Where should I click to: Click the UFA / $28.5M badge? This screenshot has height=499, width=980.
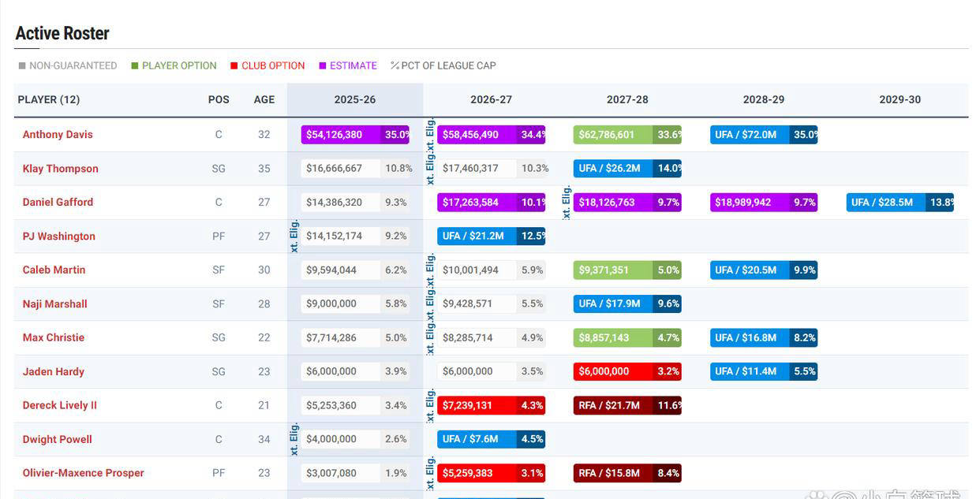point(900,203)
